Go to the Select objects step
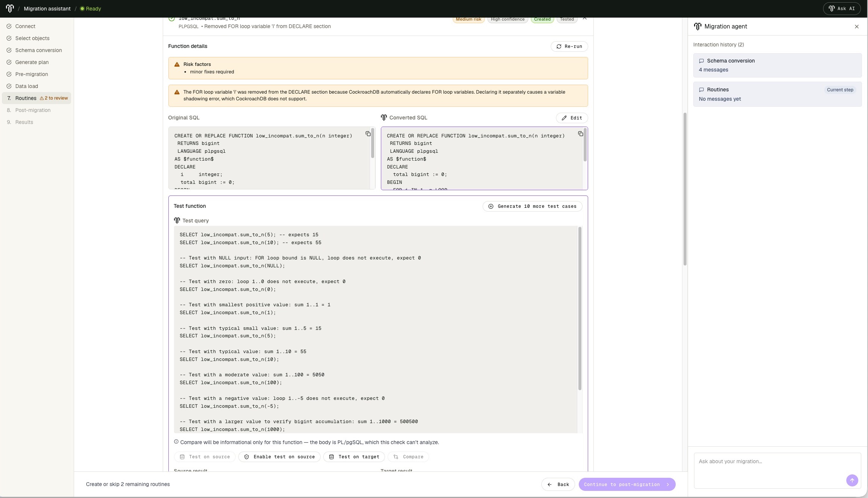 click(32, 38)
